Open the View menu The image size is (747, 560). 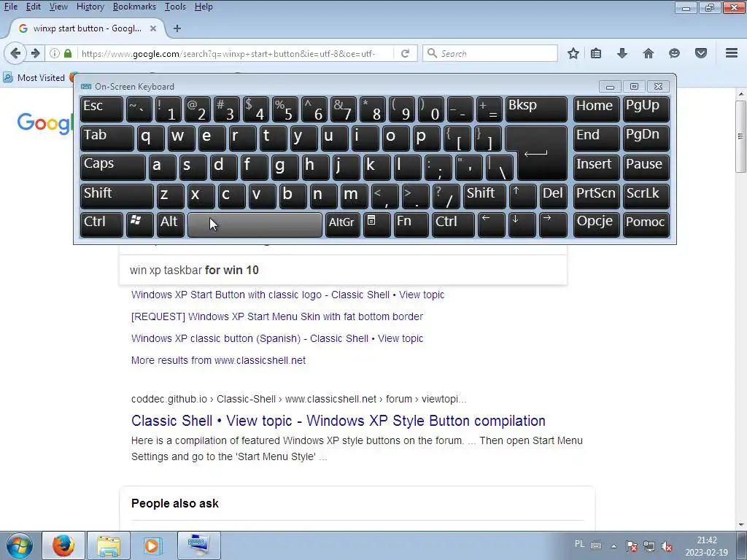[x=58, y=7]
